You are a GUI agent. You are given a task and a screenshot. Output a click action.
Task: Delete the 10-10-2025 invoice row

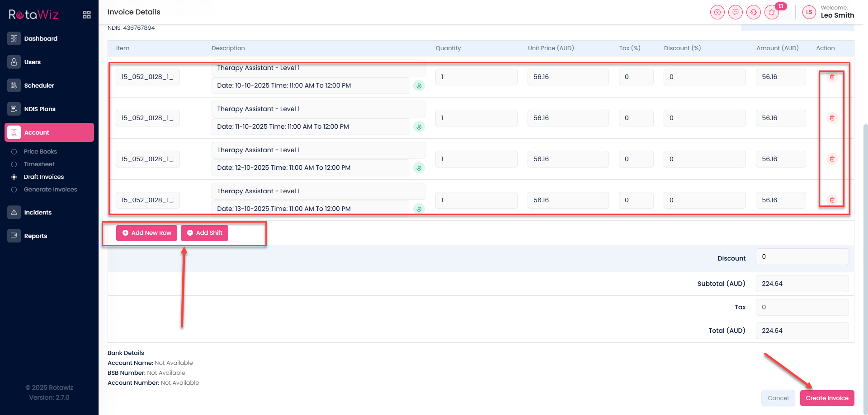pos(832,77)
